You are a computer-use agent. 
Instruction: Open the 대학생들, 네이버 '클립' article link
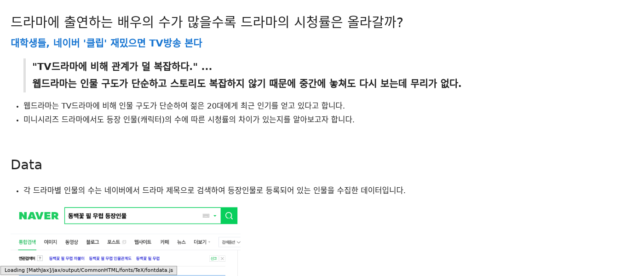(106, 43)
